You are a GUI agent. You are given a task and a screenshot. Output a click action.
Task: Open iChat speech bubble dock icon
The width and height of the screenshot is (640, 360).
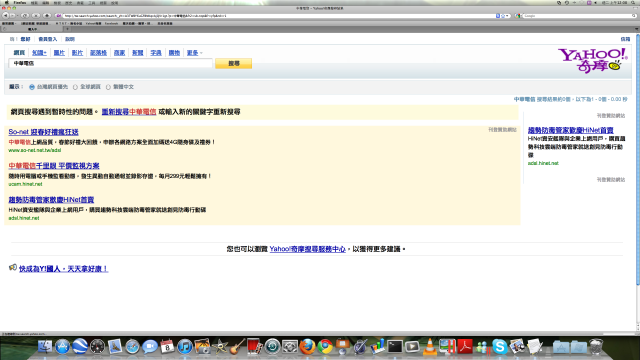[150, 347]
